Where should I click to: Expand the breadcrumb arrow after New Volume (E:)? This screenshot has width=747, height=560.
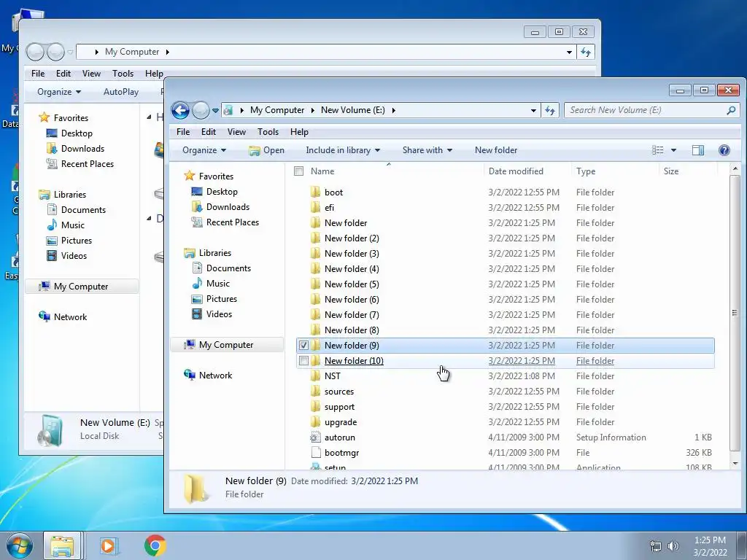393,111
